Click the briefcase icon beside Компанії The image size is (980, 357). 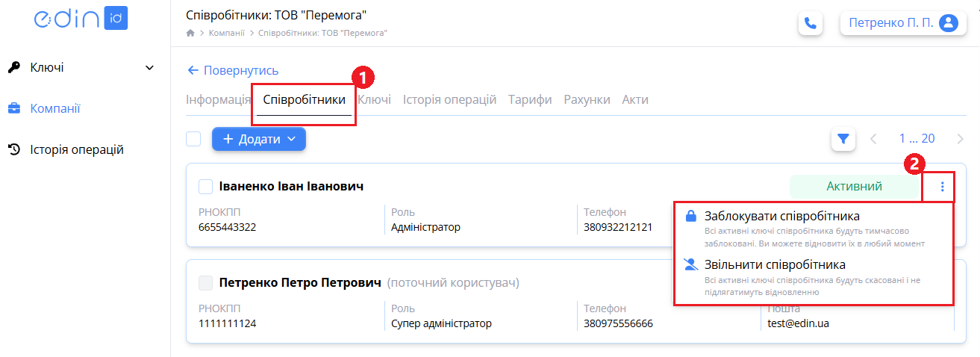[14, 108]
